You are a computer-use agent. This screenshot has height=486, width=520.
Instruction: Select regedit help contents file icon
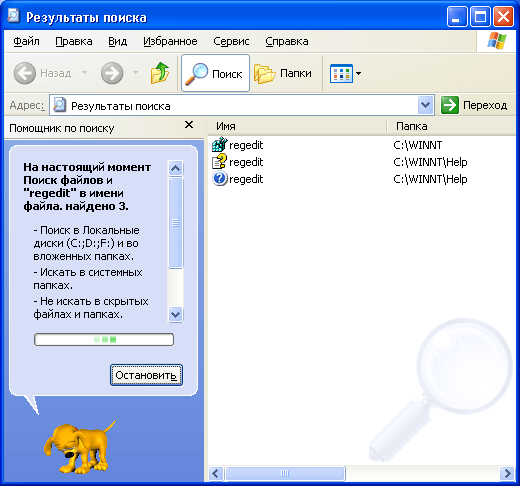click(219, 162)
